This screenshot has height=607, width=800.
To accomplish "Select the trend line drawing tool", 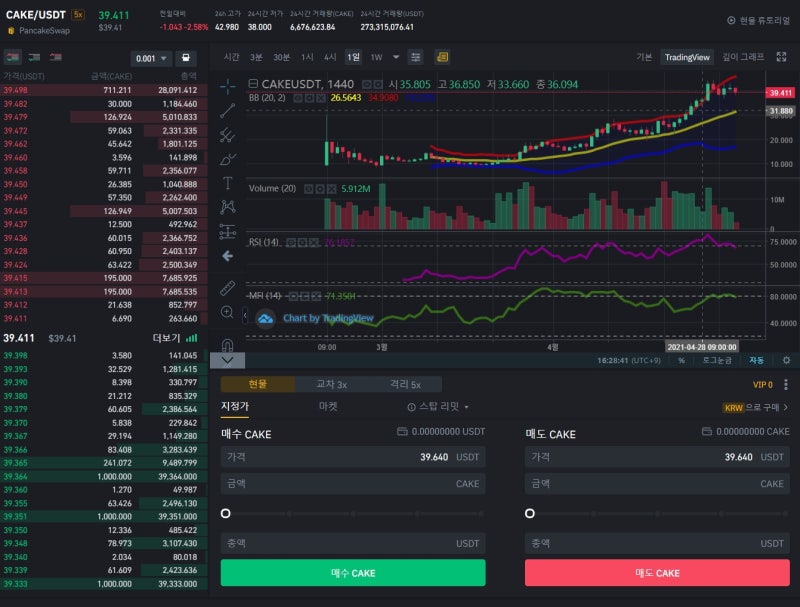I will tap(228, 110).
